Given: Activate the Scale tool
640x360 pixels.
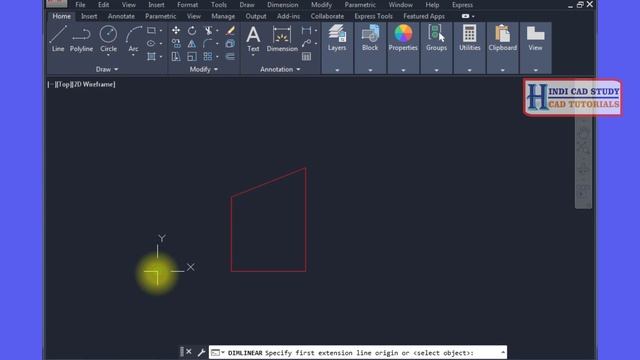Looking at the screenshot, I should click(192, 56).
